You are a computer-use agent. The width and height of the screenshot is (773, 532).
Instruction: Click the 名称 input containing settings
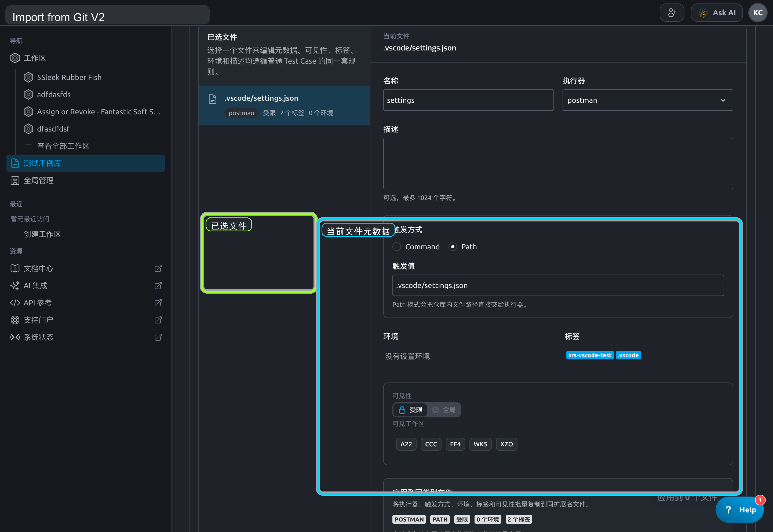(468, 100)
